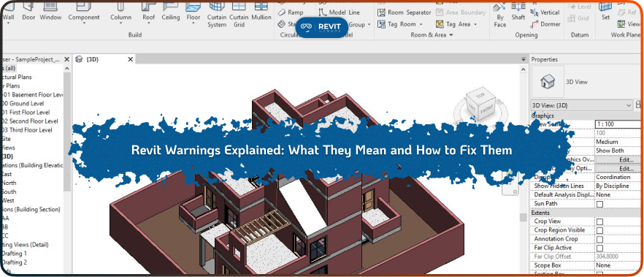Click the Ramp tool
The height and width of the screenshot is (277, 644).
291,12
